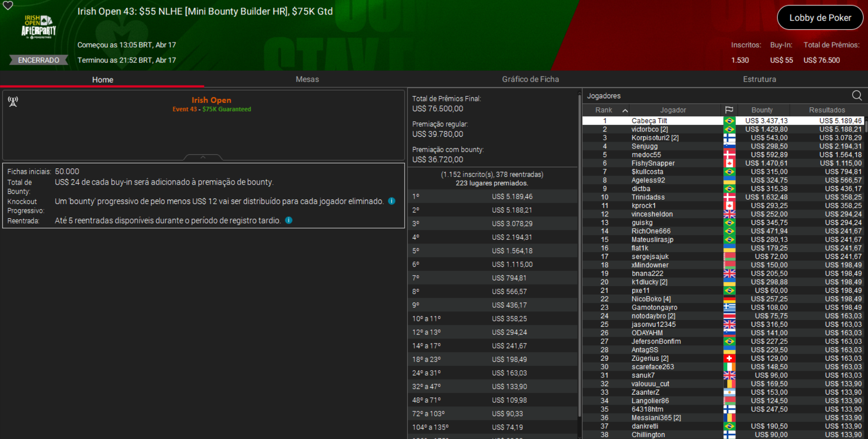
Task: Click the Ukraine flag beside Ageless92
Action: [x=729, y=180]
